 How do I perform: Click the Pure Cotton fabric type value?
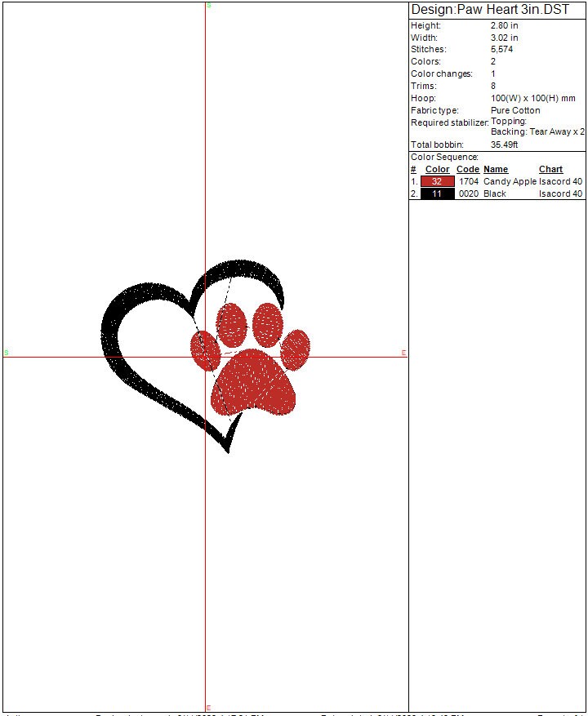[x=515, y=110]
